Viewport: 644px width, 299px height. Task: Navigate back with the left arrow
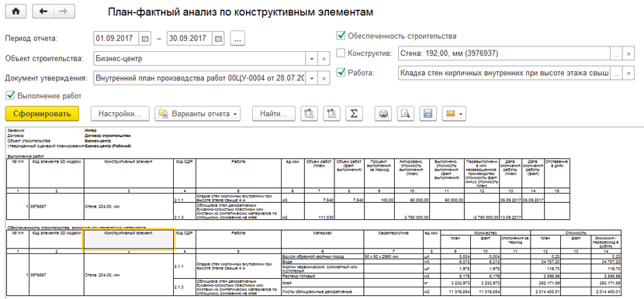[43, 12]
